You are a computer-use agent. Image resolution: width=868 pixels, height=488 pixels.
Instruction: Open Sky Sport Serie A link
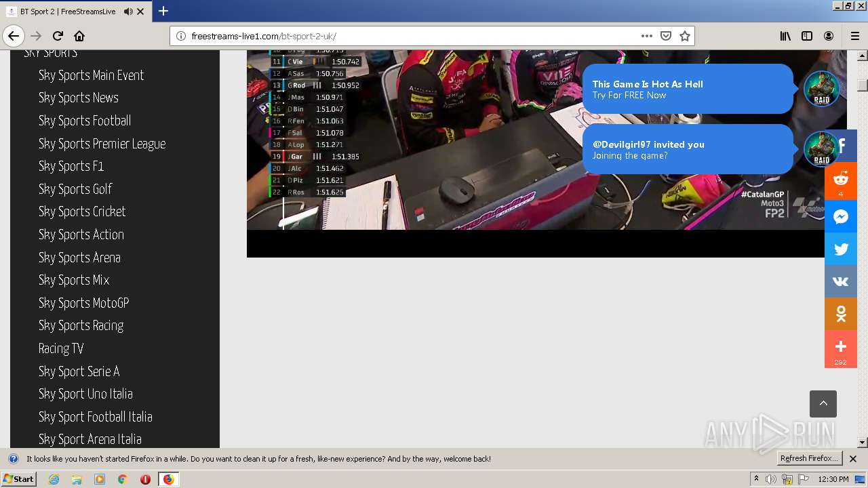pos(79,371)
